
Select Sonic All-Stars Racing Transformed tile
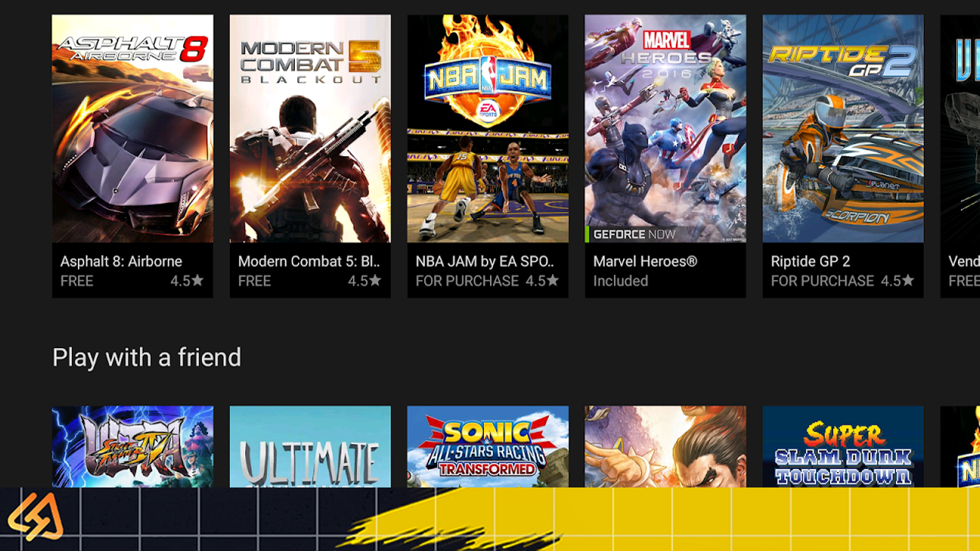488,447
